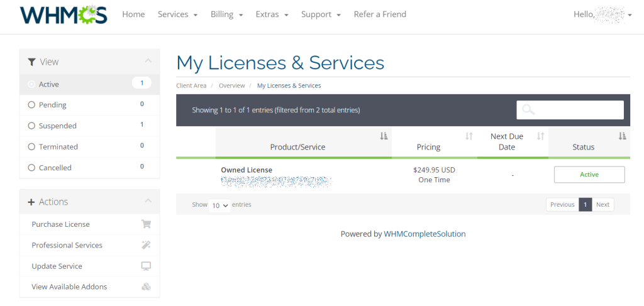Open Refer a Friend page
Viewport: 644px width, 306px height.
coord(380,14)
